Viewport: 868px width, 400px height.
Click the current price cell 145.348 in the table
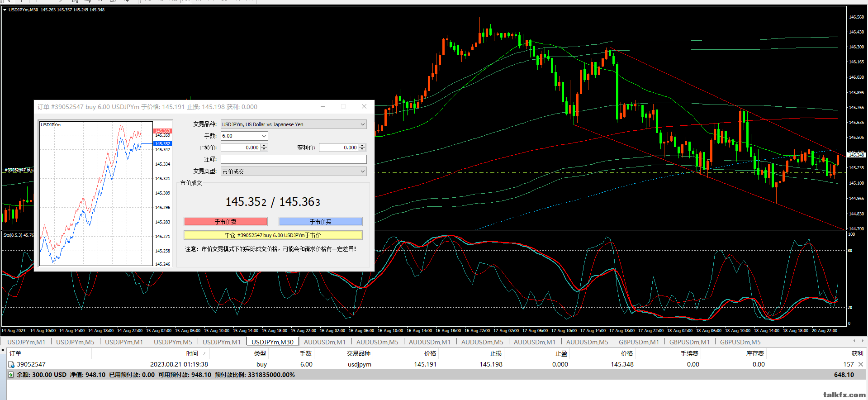pyautogui.click(x=622, y=364)
